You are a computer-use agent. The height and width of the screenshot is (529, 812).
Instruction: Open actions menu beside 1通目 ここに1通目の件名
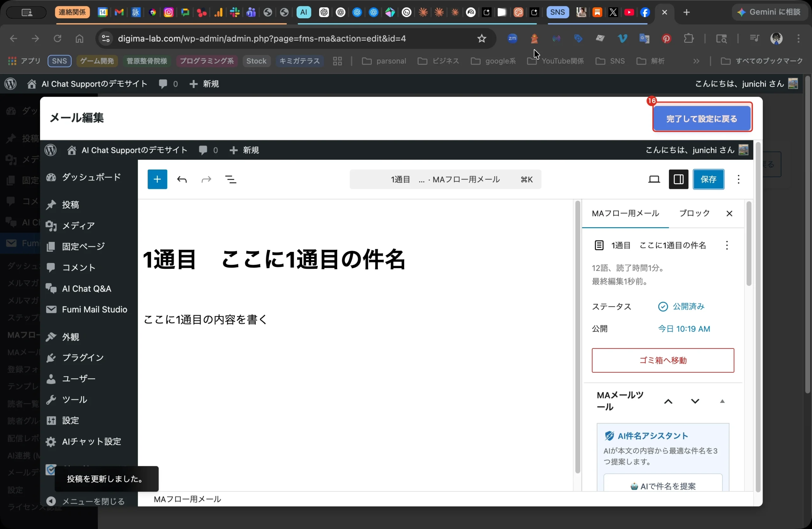727,245
